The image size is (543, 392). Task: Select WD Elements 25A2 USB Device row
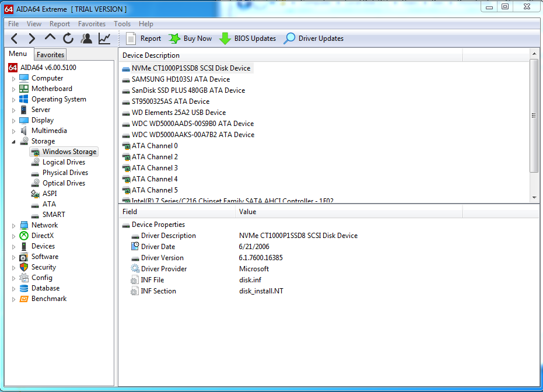[178, 113]
